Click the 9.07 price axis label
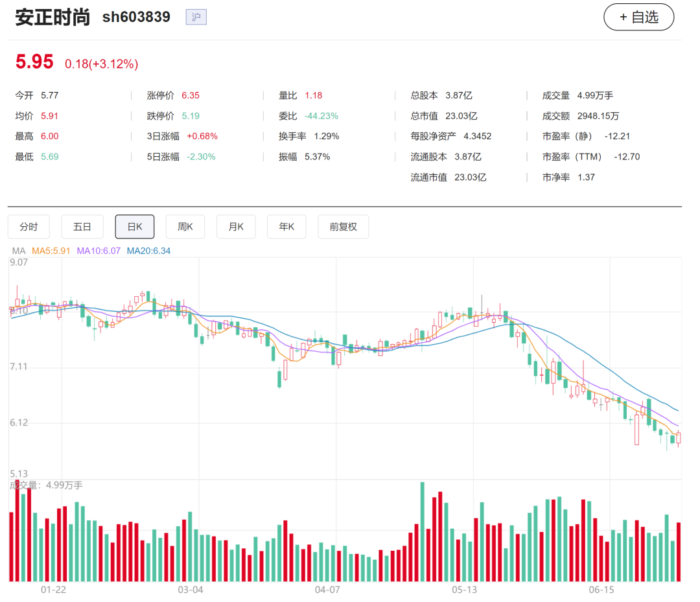700x602 pixels. (x=19, y=262)
